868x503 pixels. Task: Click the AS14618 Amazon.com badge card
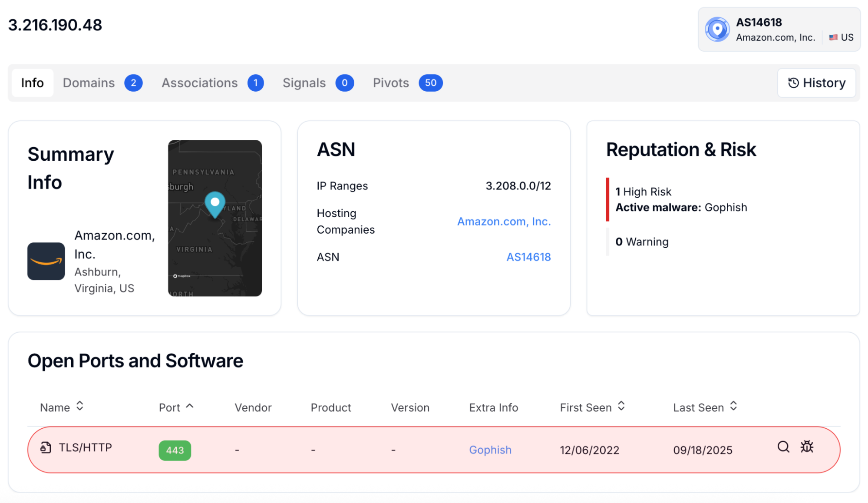pos(779,30)
